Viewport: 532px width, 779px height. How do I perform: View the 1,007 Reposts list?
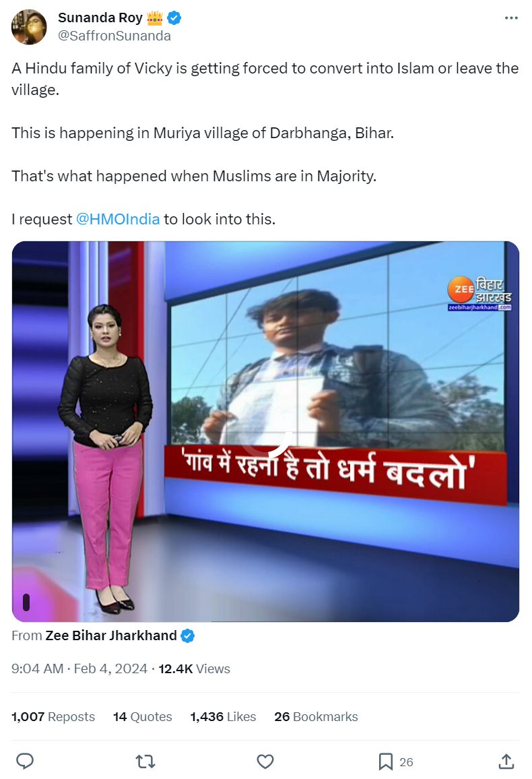(x=53, y=716)
